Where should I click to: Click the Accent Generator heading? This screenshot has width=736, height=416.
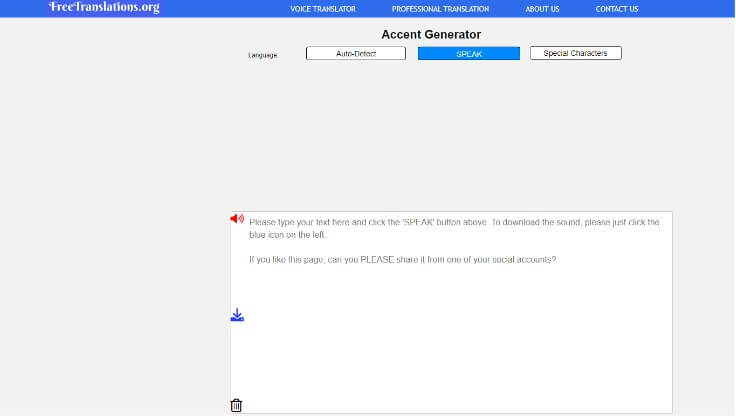tap(431, 35)
